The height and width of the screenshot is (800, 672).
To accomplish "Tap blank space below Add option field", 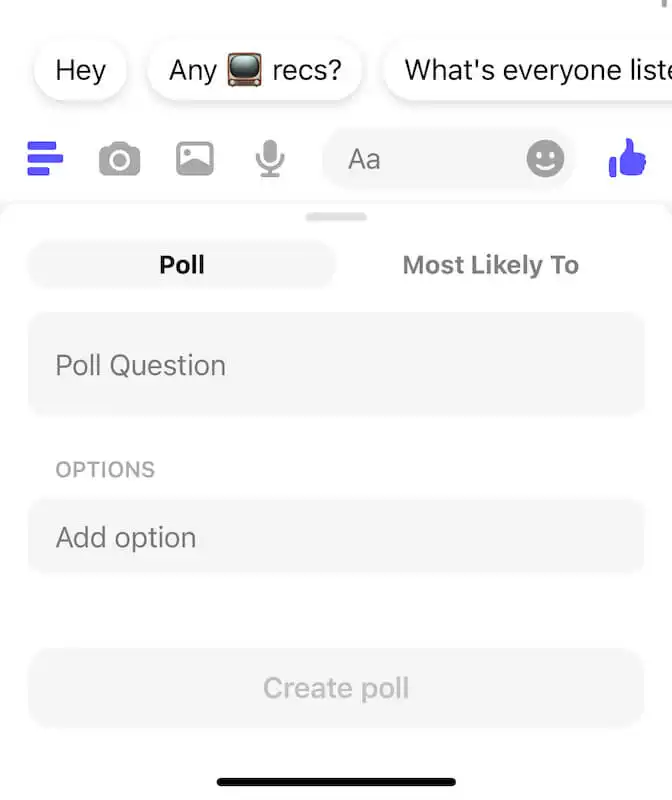I will [x=336, y=610].
